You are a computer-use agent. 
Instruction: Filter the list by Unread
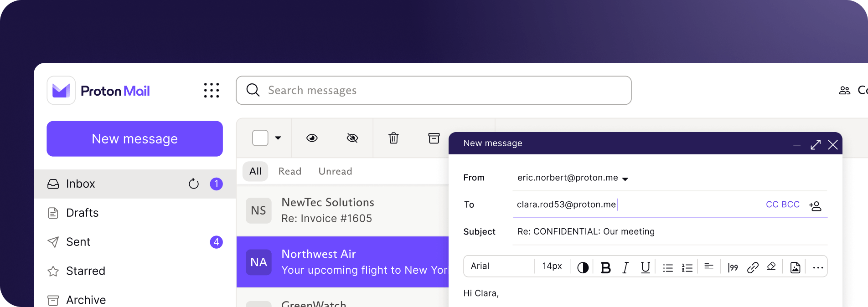335,171
